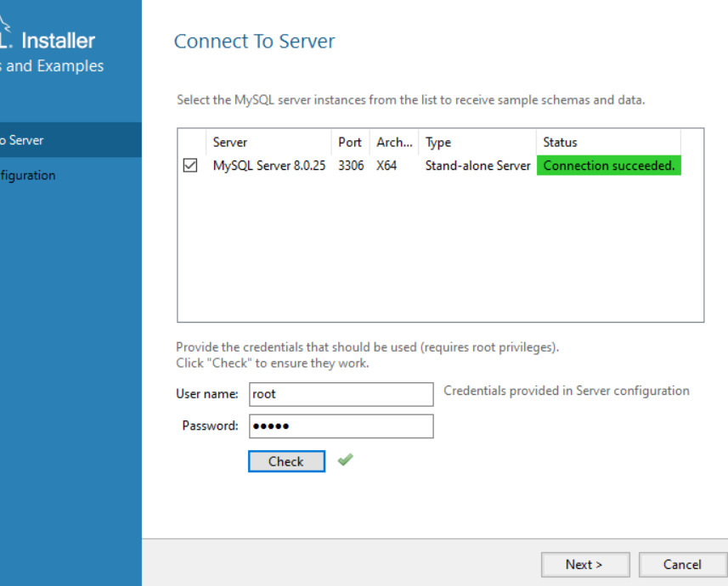Focus the User name input field
Screen dimensions: 728x586
(341, 394)
